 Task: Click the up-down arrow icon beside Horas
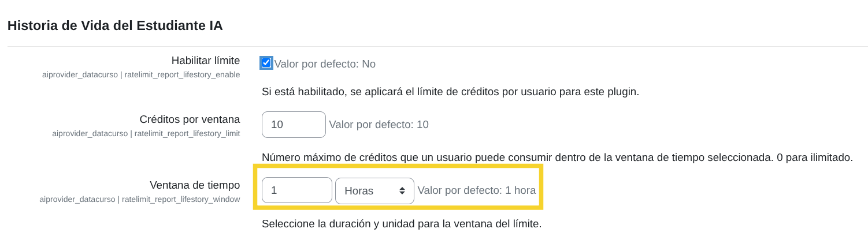tap(402, 191)
